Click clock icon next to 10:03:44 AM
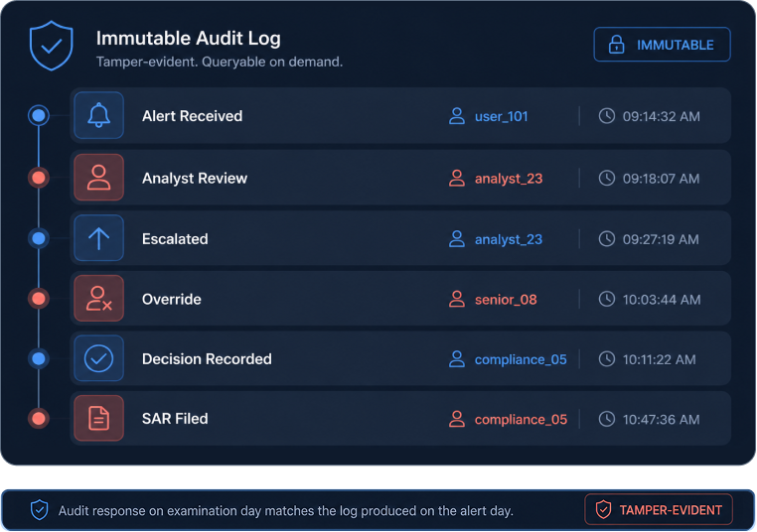This screenshot has width=757, height=532. pos(607,299)
